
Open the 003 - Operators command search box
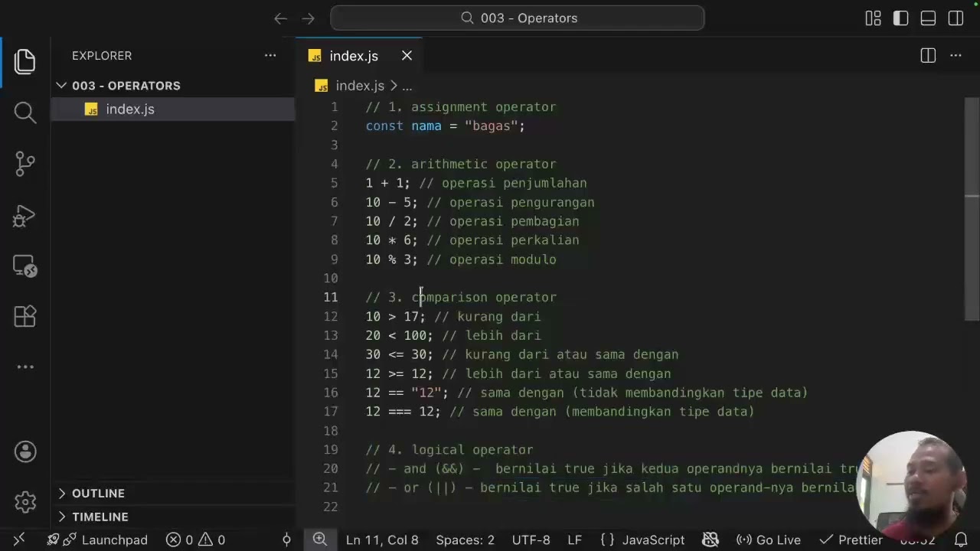(518, 18)
